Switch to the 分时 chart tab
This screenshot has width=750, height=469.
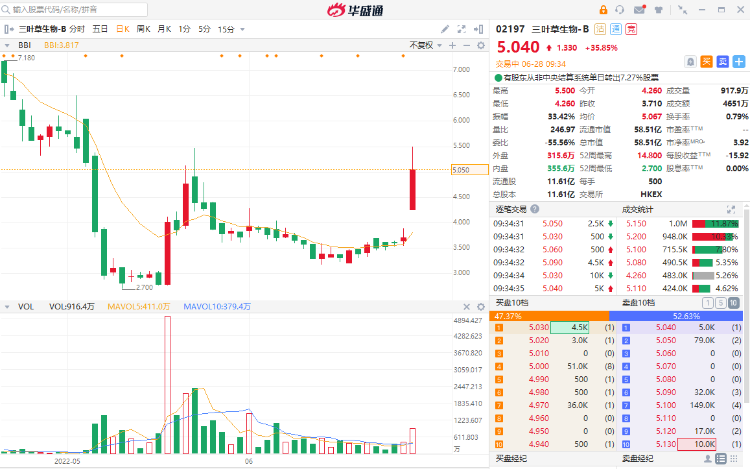(77, 29)
